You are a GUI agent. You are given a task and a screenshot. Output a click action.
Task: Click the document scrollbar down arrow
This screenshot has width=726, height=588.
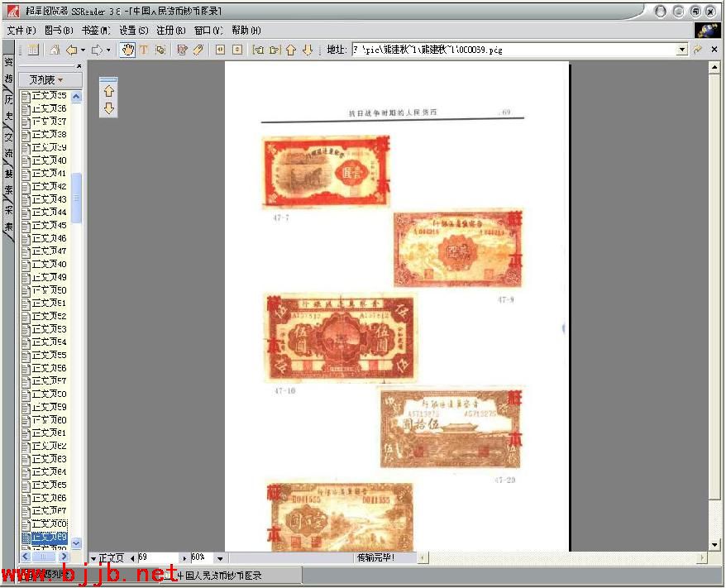click(714, 545)
